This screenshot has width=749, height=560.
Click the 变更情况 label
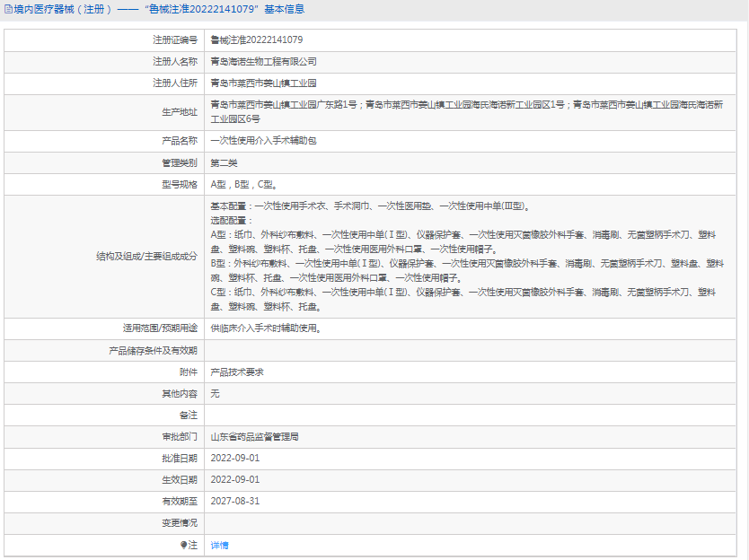pyautogui.click(x=180, y=523)
